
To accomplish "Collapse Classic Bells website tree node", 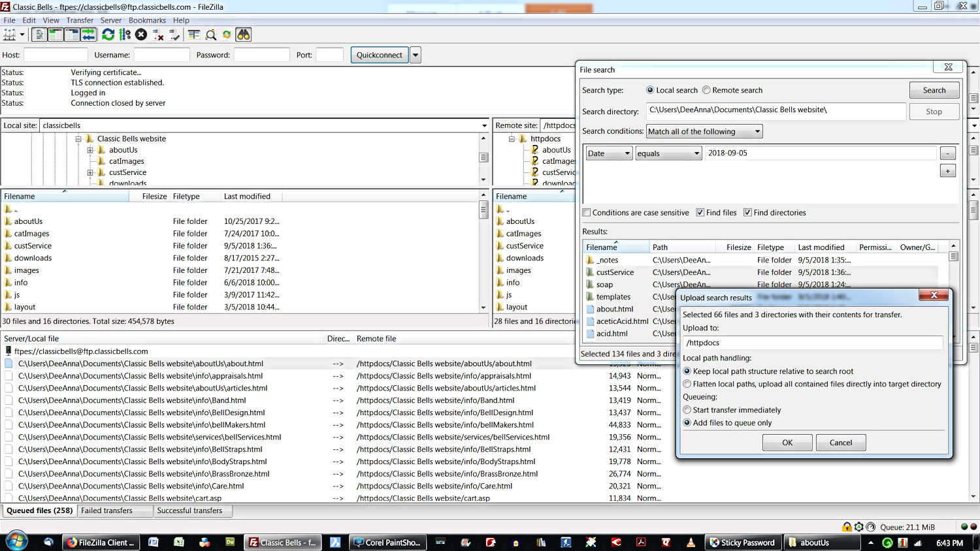I will [x=78, y=138].
